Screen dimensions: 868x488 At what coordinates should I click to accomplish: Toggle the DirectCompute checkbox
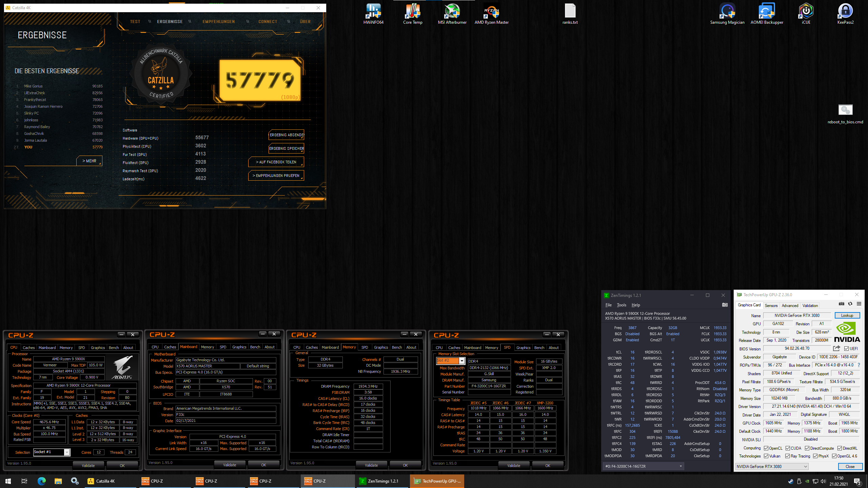tap(807, 448)
